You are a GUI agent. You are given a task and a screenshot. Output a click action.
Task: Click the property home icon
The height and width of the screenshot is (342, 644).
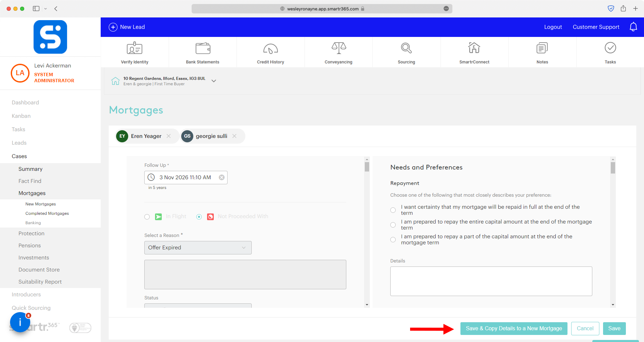pyautogui.click(x=115, y=81)
